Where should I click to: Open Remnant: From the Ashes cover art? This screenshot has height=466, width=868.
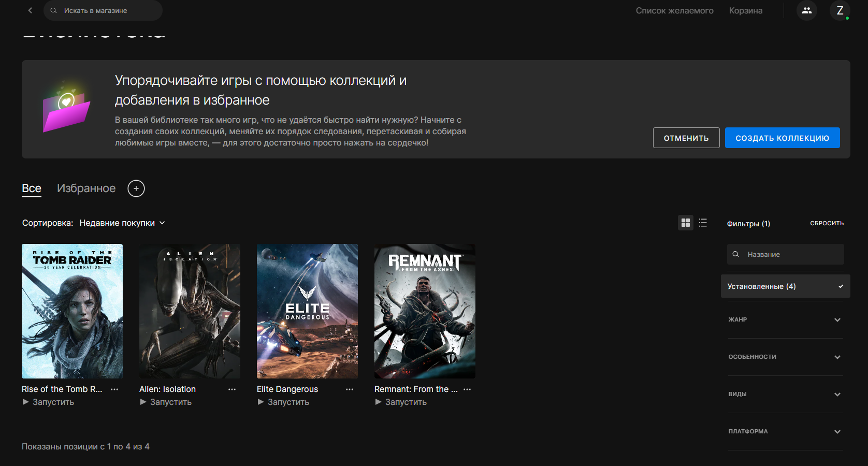425,311
